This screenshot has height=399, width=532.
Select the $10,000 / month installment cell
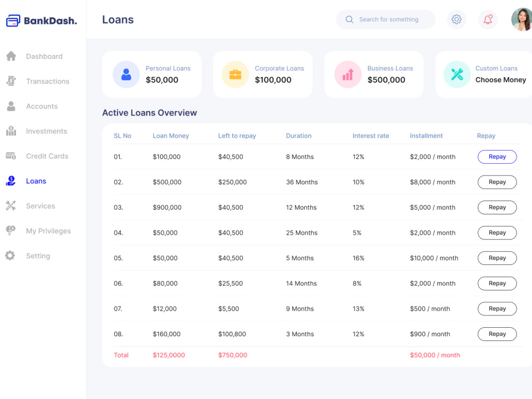click(434, 258)
